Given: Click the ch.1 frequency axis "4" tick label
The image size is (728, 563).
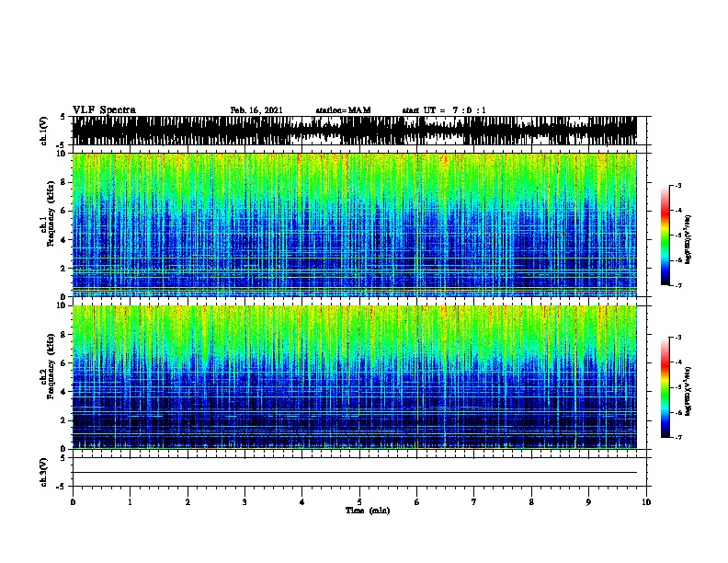Looking at the screenshot, I should pos(63,240).
